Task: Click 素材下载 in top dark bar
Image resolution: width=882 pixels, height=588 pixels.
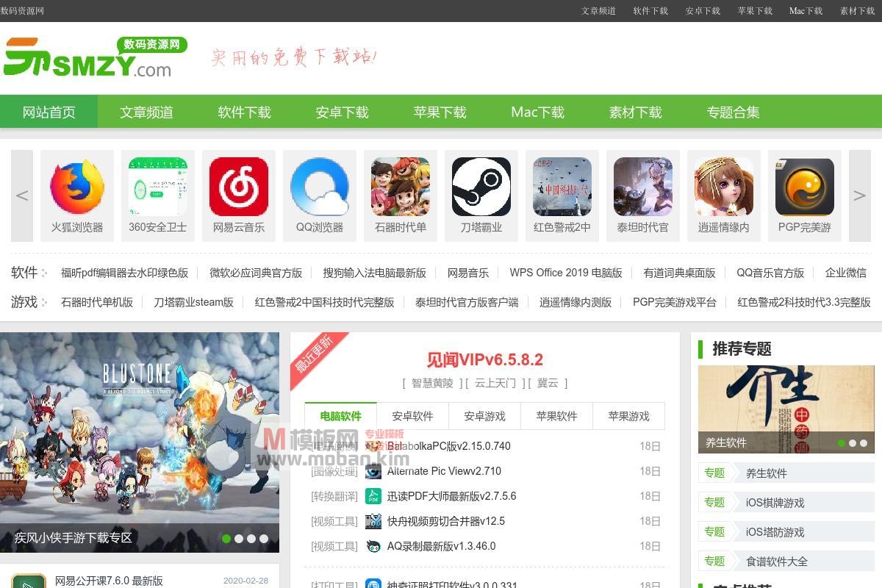Action: pos(857,11)
